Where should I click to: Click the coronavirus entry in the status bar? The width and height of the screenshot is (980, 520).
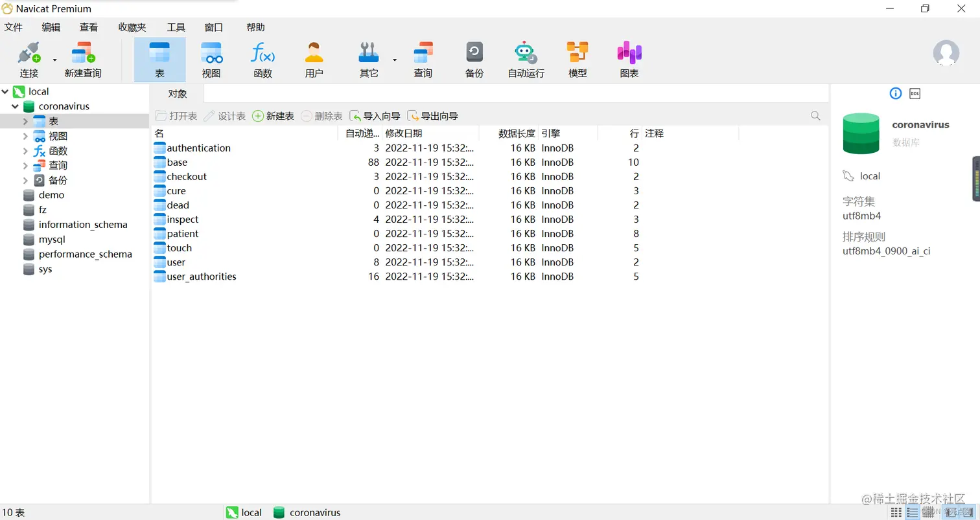tap(307, 512)
